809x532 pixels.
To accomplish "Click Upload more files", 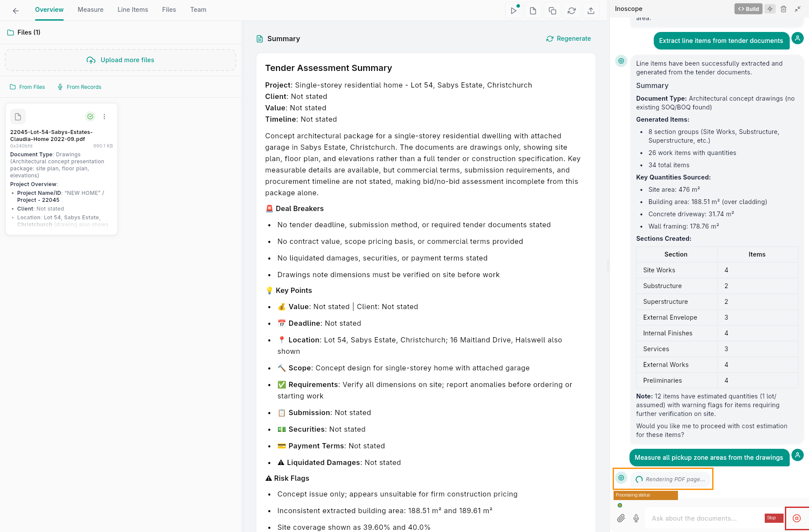I will pos(121,60).
